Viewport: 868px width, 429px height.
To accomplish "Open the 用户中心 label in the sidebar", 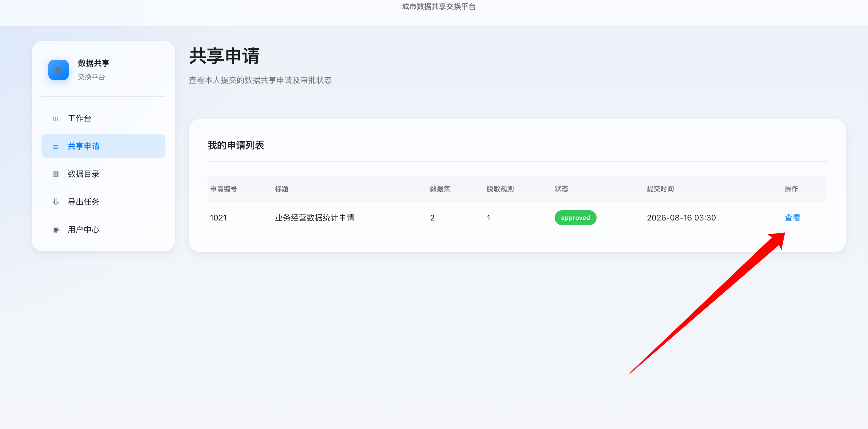I will click(84, 230).
